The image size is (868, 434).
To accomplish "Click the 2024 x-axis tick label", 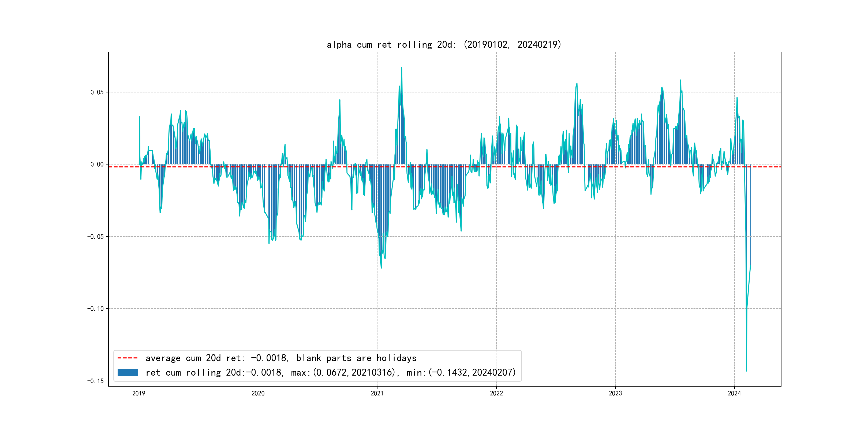I will [x=734, y=393].
